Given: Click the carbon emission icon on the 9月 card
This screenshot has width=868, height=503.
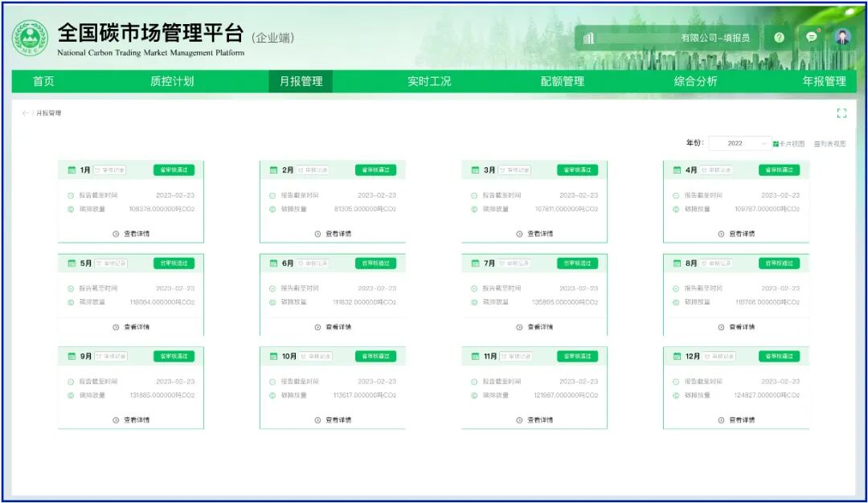Looking at the screenshot, I should coord(70,395).
